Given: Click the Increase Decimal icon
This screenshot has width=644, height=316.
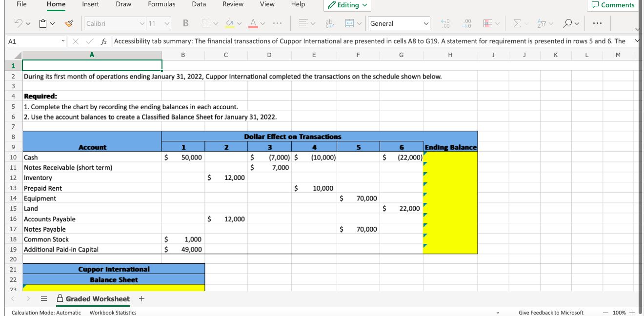Looking at the screenshot, I should 445,23.
